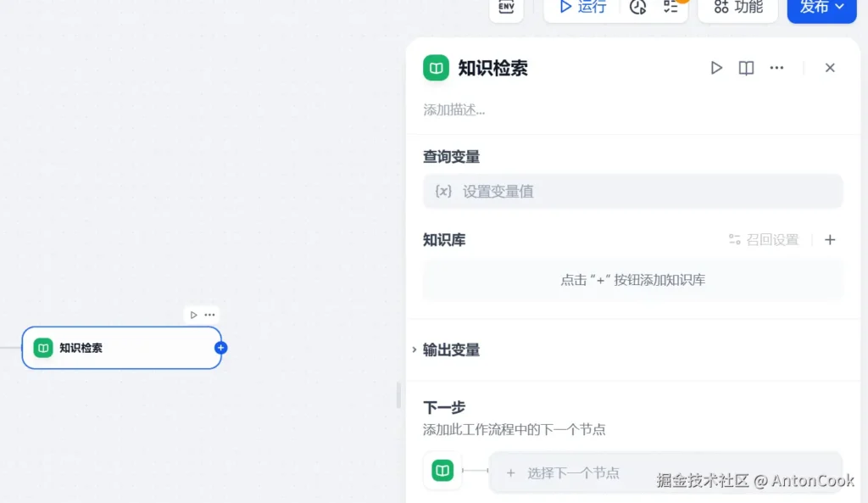
Task: Close the 知识检索 settings panel
Action: [830, 68]
